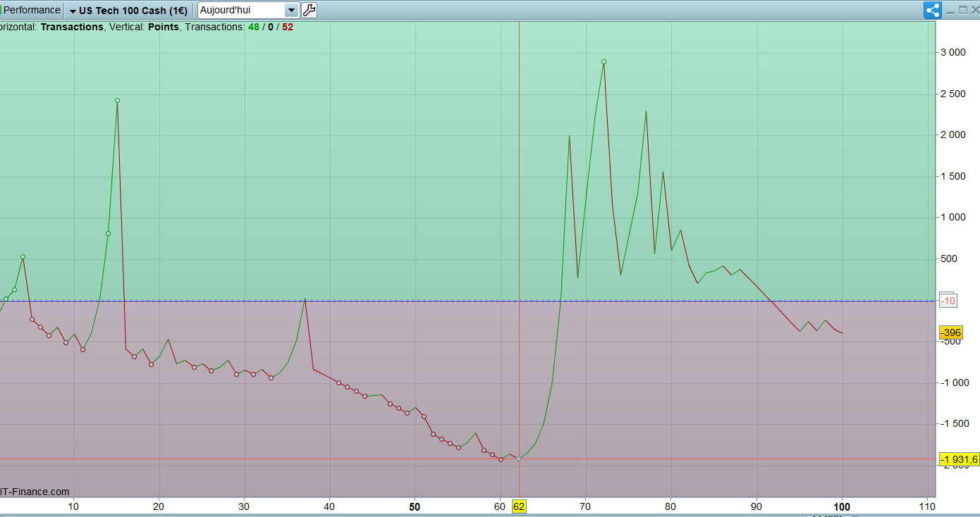Open the chart settings wrench icon
Viewport: 980px width, 517px height.
pos(309,10)
